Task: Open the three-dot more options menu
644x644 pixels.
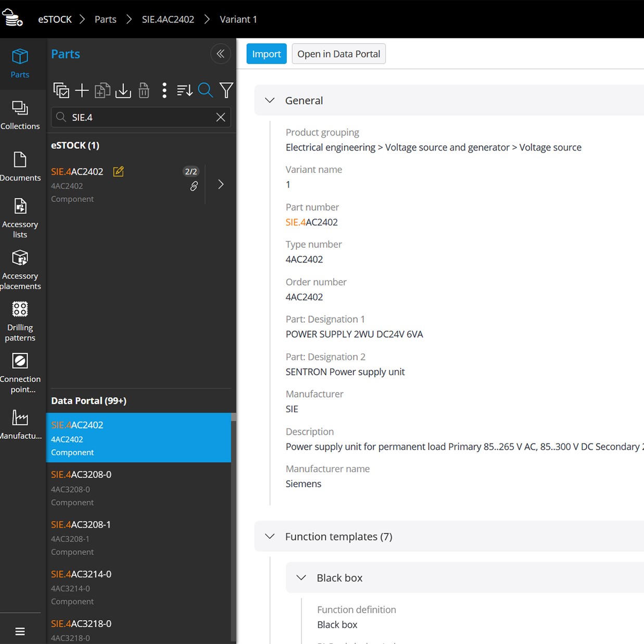Action: [164, 90]
